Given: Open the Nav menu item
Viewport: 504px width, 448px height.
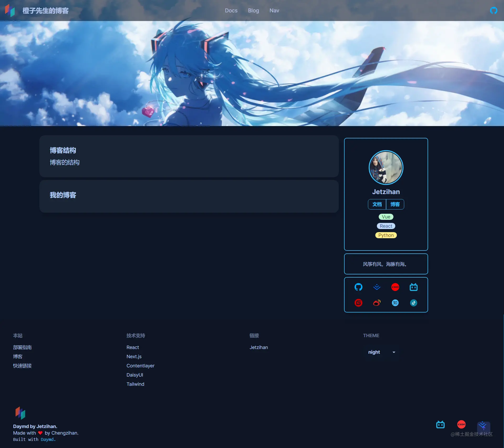Looking at the screenshot, I should pos(274,11).
